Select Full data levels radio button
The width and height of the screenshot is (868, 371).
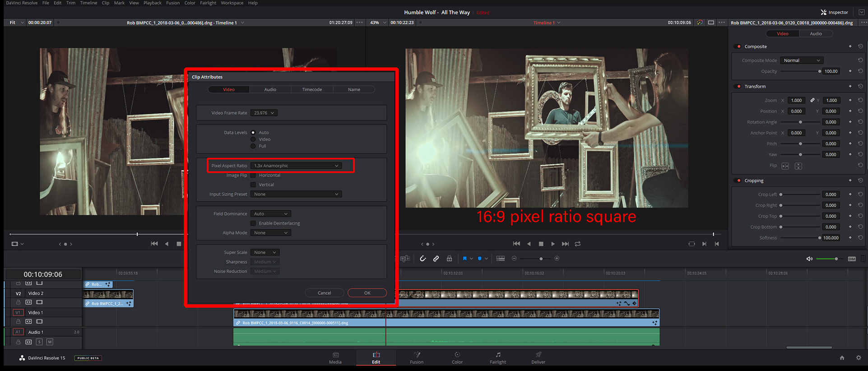253,146
